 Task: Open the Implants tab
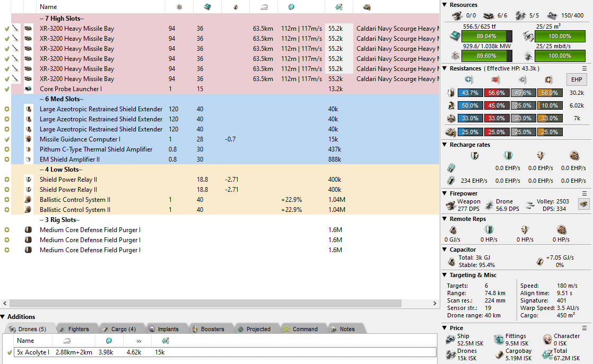click(165, 329)
